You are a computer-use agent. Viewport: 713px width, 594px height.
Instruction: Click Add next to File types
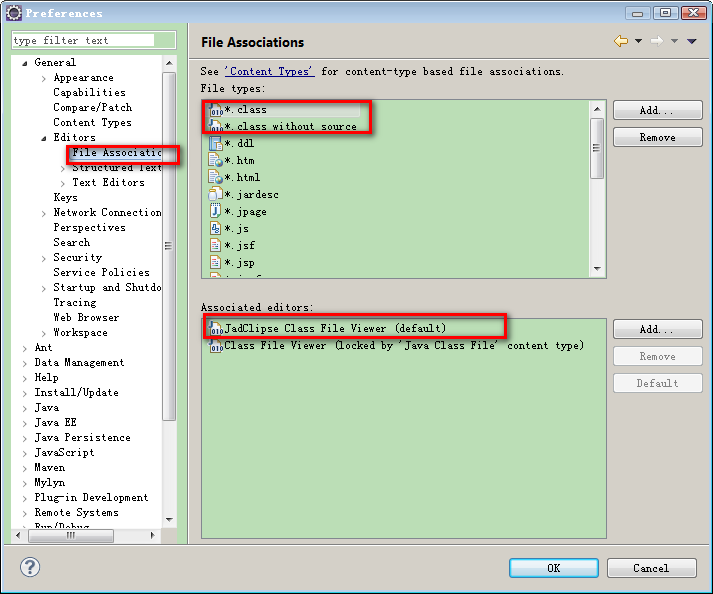pyautogui.click(x=658, y=110)
